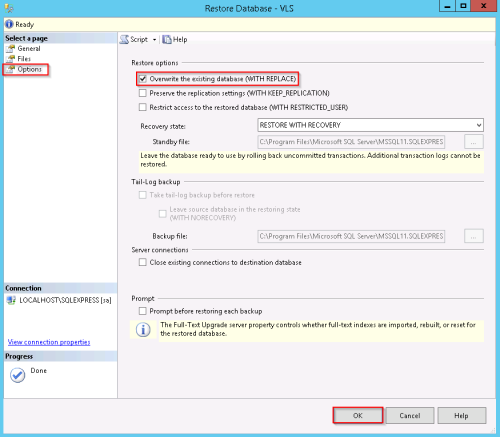Select the General page icon
Viewport: 500px width, 437px height.
[x=11, y=49]
